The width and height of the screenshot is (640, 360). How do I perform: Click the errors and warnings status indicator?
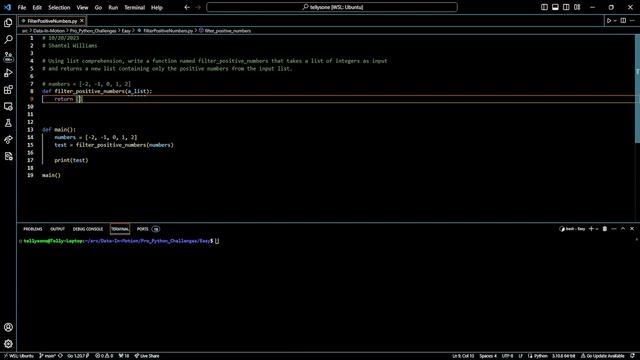104,356
